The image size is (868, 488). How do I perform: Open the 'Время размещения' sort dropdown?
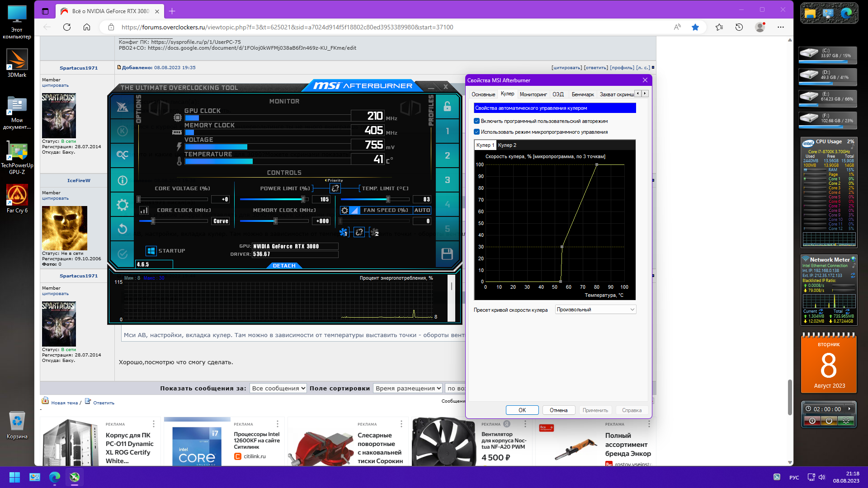[408, 388]
